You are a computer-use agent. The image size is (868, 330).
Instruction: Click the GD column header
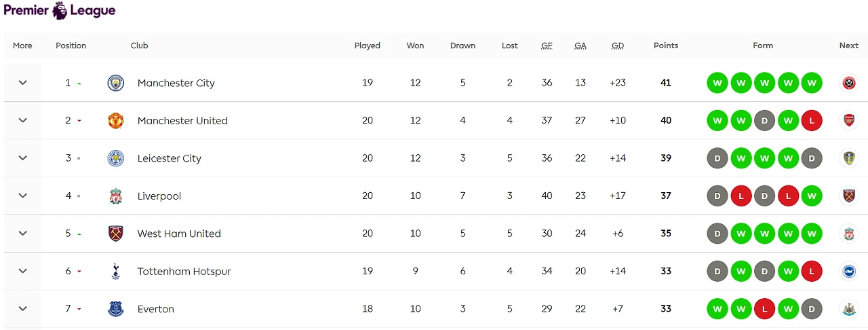pos(617,45)
